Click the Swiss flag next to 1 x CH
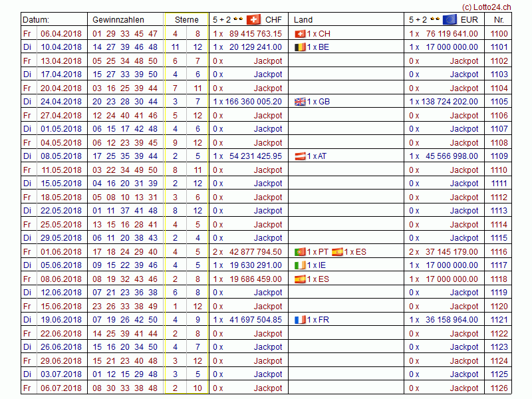532x399 pixels. [x=299, y=33]
